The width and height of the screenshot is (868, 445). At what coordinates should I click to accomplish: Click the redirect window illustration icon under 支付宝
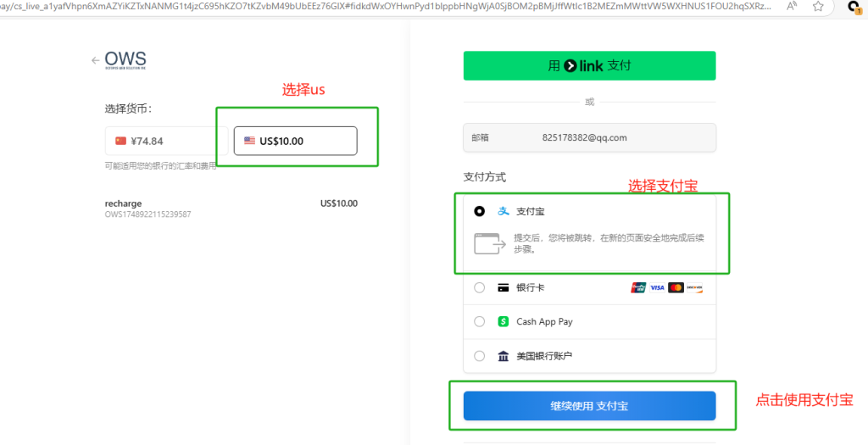[490, 244]
